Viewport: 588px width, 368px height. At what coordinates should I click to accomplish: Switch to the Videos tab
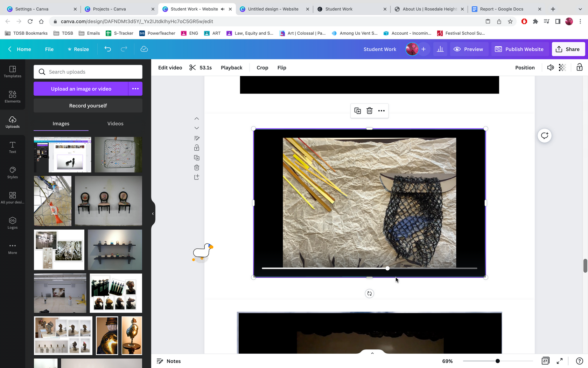115,124
